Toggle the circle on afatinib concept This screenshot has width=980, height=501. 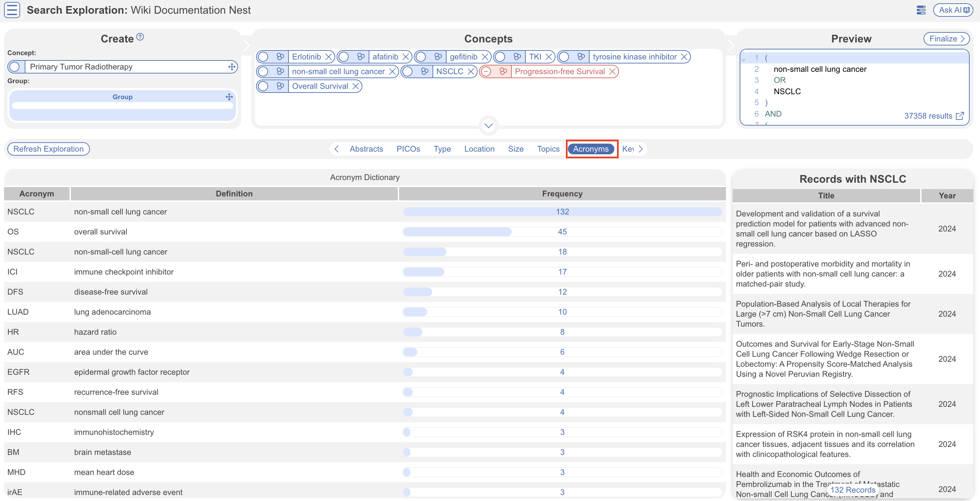point(344,57)
